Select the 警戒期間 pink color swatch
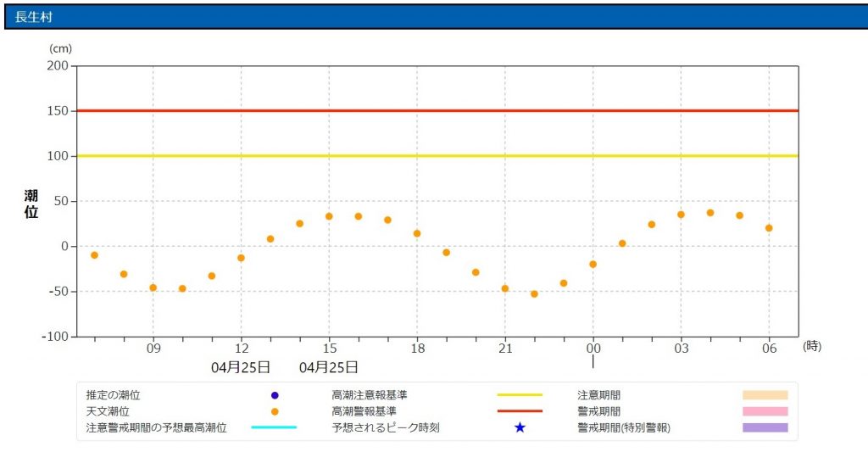The width and height of the screenshot is (868, 452). coord(765,411)
